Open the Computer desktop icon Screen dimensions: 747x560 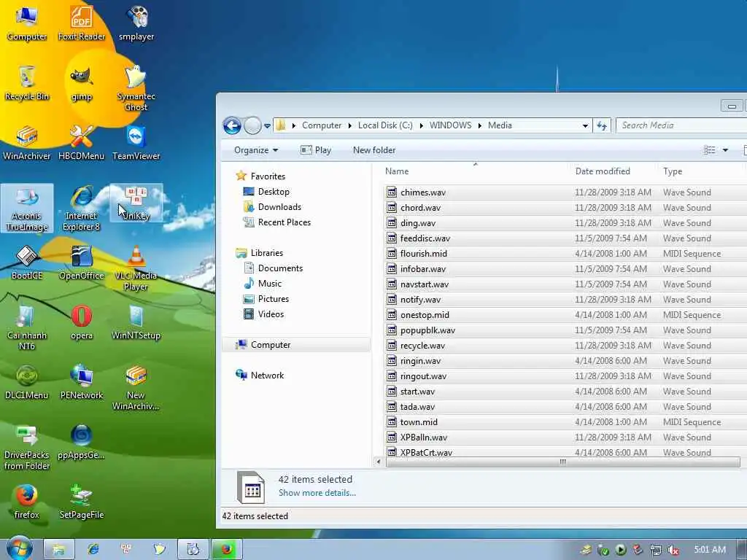pyautogui.click(x=27, y=23)
